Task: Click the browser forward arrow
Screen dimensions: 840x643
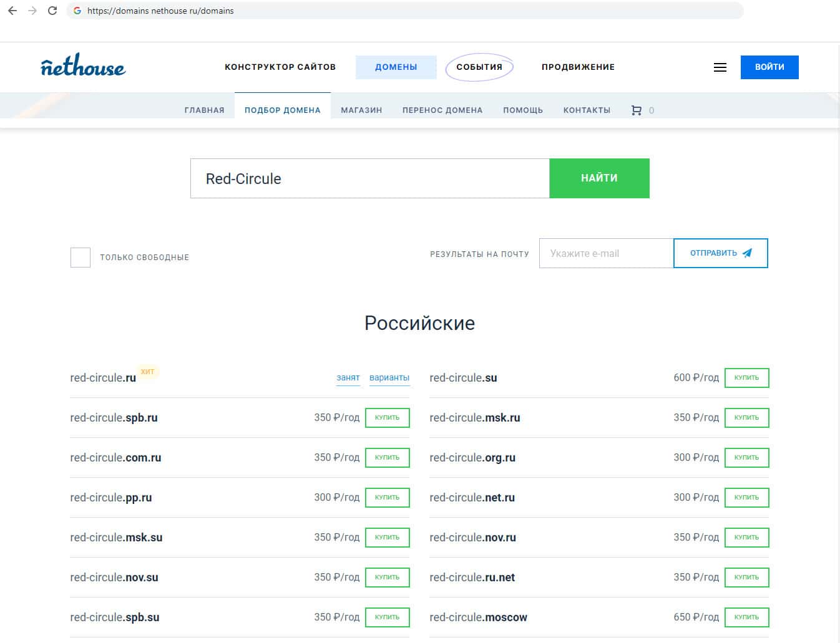Action: (x=32, y=11)
